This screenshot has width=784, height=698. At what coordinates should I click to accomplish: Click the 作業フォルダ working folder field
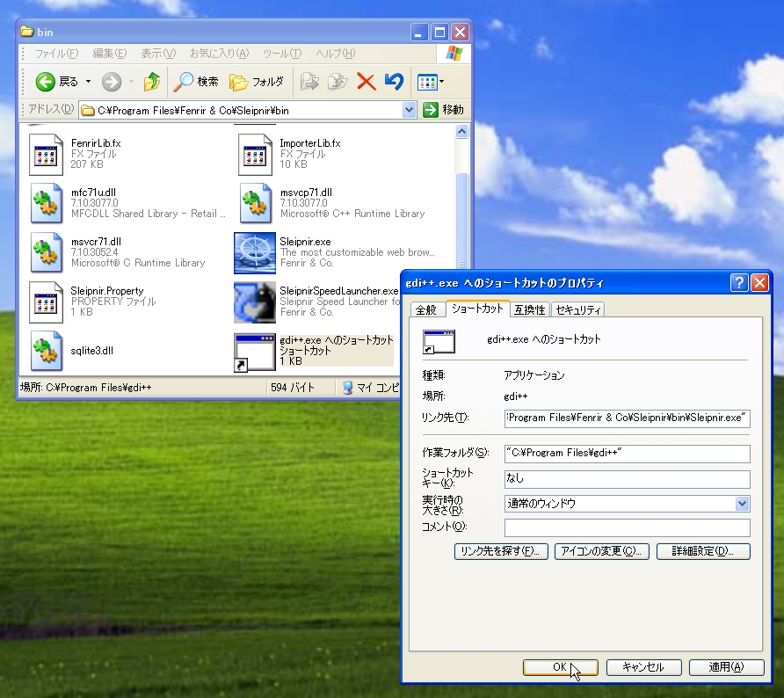click(x=627, y=454)
